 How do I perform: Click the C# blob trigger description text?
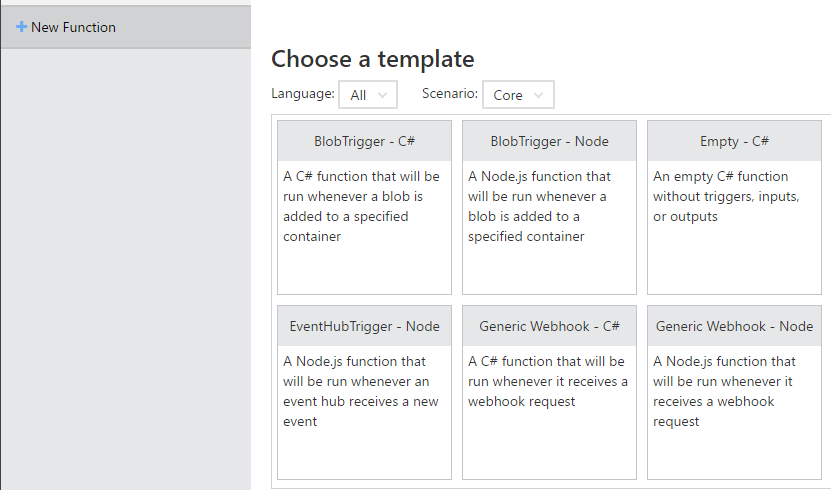361,206
